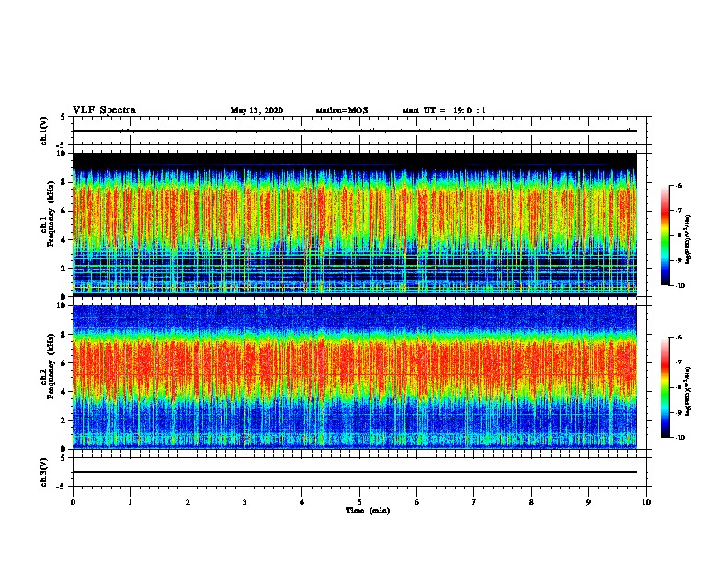Click the time axis tick label '10'
The height and width of the screenshot is (563, 728).
point(646,502)
